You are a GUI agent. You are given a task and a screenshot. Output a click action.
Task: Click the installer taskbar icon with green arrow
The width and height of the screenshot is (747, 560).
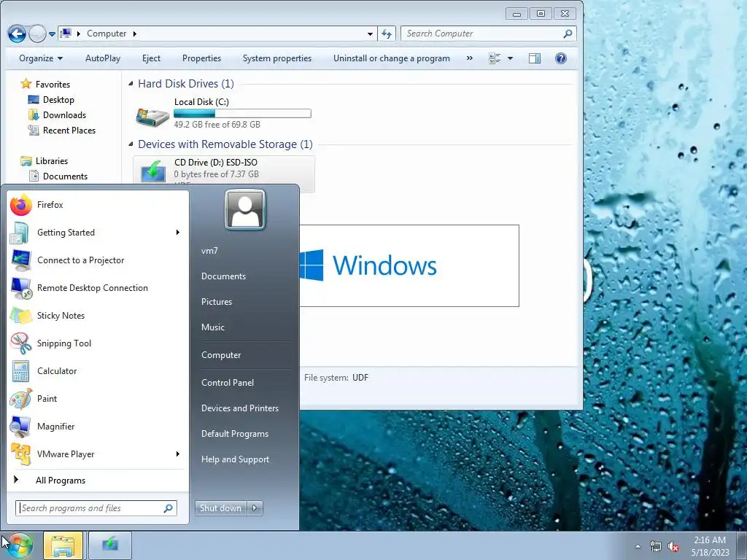(110, 545)
